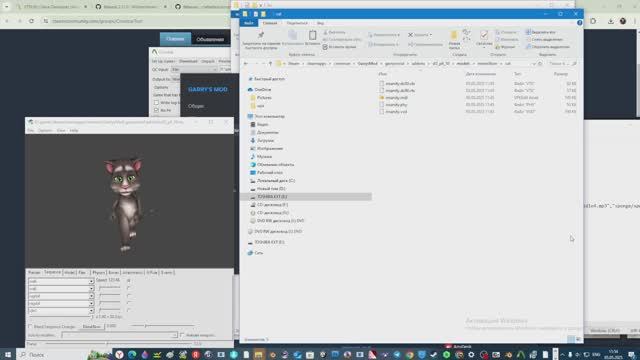Open the OneDrive node icon in sidebar

(250, 90)
